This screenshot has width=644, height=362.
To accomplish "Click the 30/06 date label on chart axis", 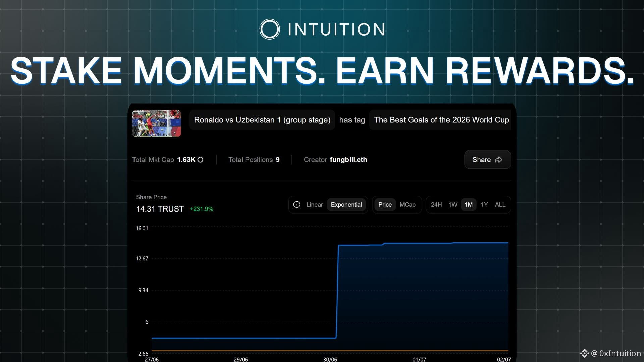I will (330, 359).
